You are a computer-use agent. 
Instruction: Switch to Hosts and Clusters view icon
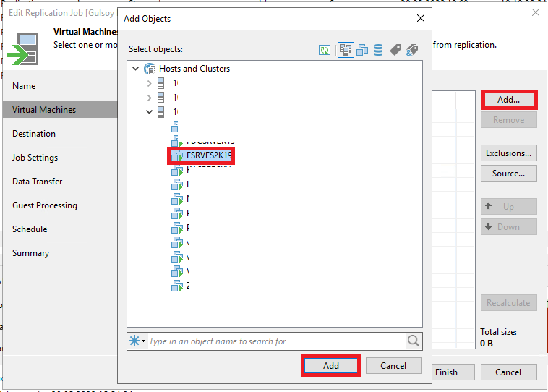346,50
